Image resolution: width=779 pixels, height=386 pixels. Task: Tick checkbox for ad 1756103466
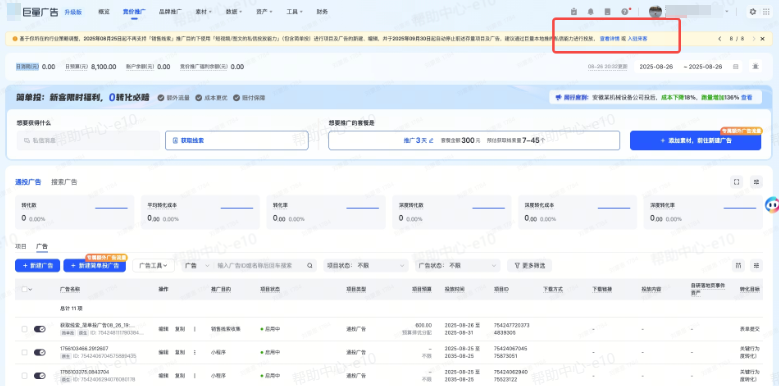(x=24, y=352)
